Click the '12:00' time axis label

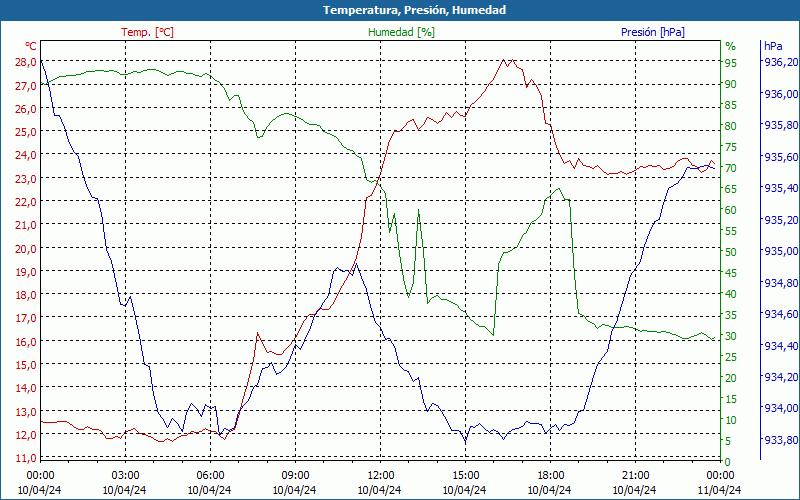(380, 476)
